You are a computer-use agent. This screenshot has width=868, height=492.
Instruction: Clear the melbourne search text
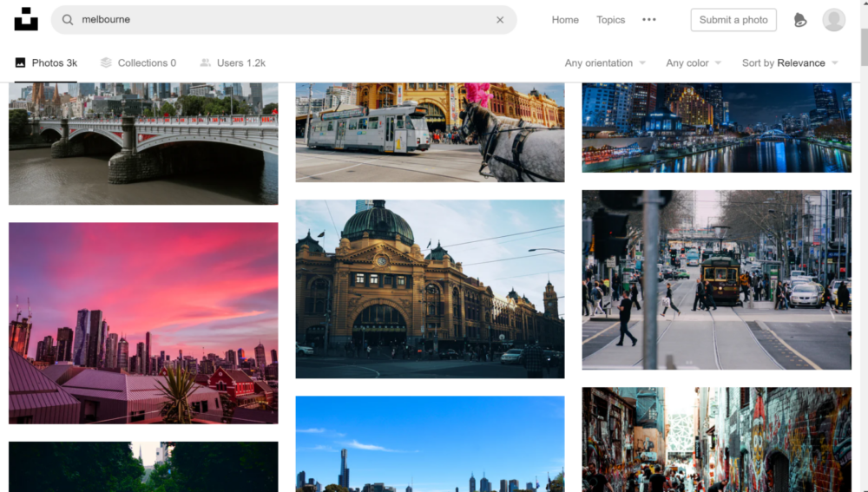pos(500,20)
